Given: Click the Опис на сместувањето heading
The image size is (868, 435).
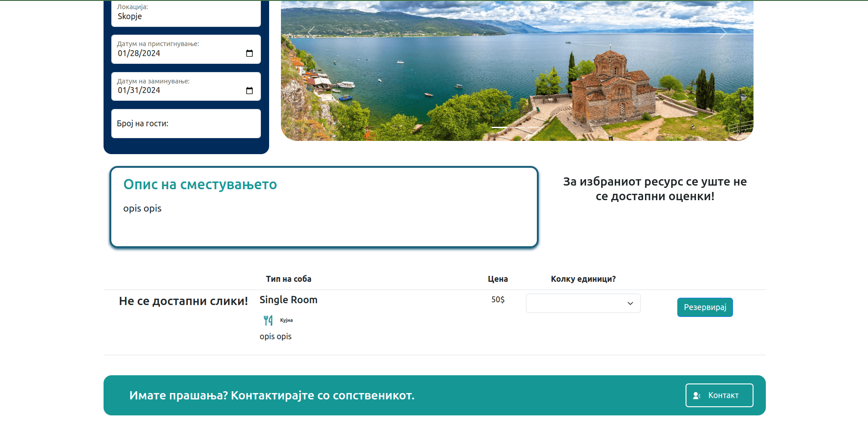Looking at the screenshot, I should (x=200, y=184).
